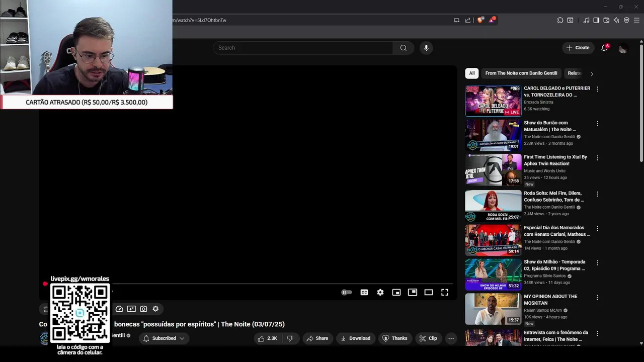The image size is (644, 362).
Task: Open the browser extensions puzzle icon
Action: tap(560, 20)
